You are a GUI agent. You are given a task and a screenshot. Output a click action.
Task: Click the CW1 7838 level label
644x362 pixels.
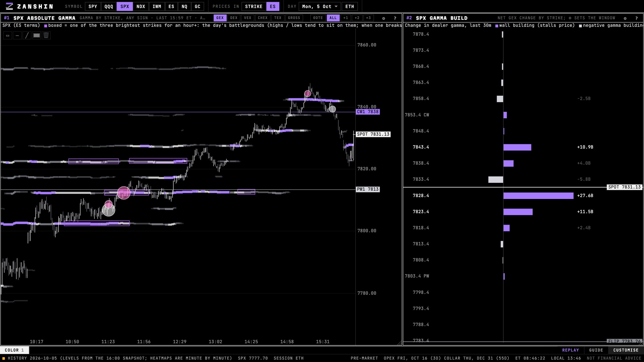point(368,112)
